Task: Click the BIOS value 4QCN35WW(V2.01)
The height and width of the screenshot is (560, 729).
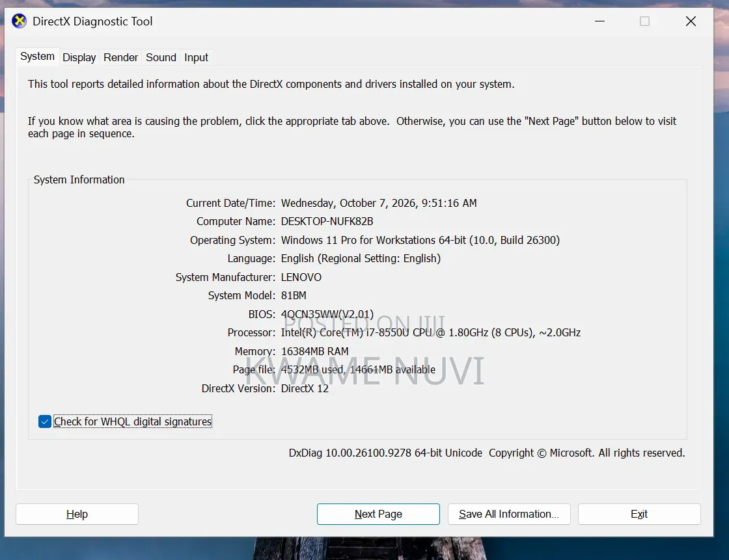Action: tap(327, 315)
